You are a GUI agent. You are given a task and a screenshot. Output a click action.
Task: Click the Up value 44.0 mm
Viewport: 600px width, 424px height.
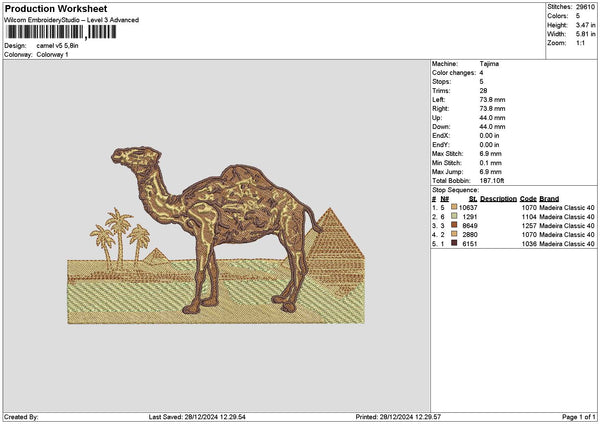coord(492,118)
